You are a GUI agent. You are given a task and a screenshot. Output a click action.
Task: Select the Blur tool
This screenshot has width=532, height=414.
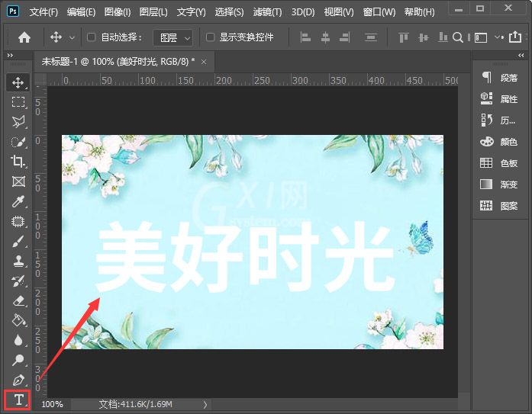18,340
